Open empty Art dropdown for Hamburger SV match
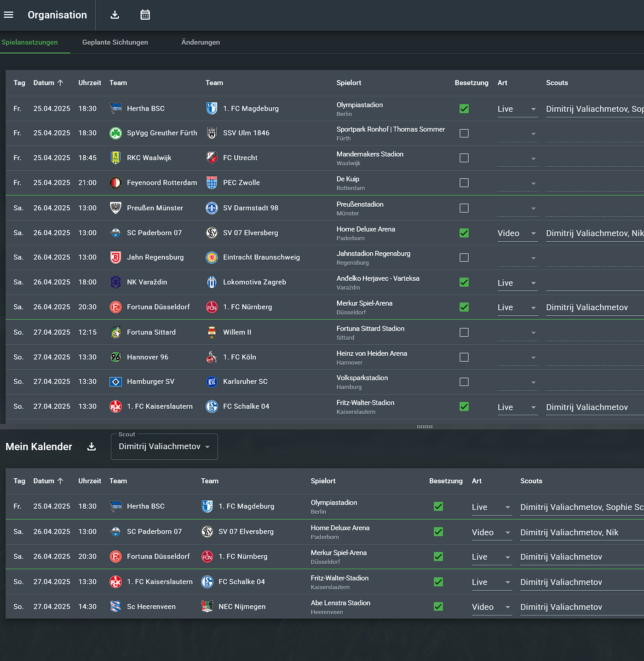 coord(517,382)
